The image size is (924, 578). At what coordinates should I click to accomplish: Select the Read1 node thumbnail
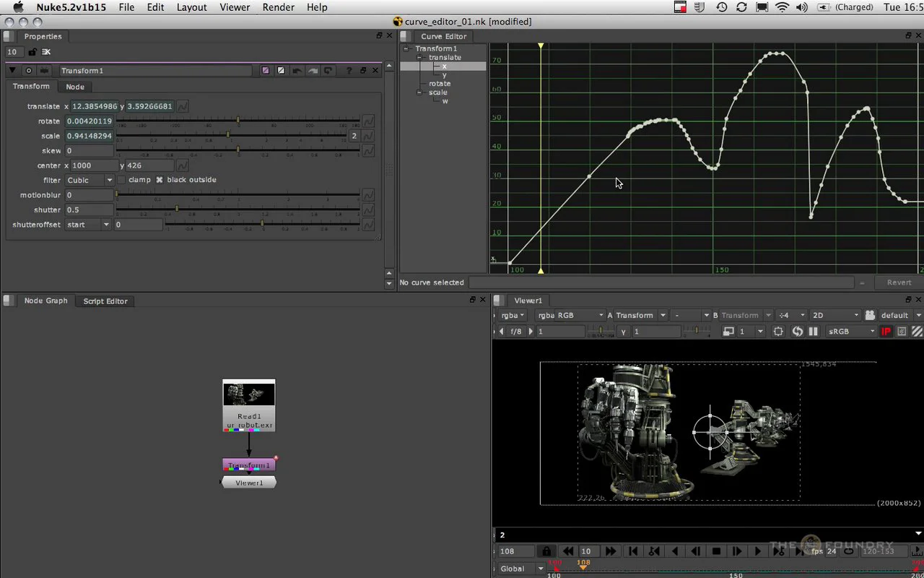click(249, 394)
